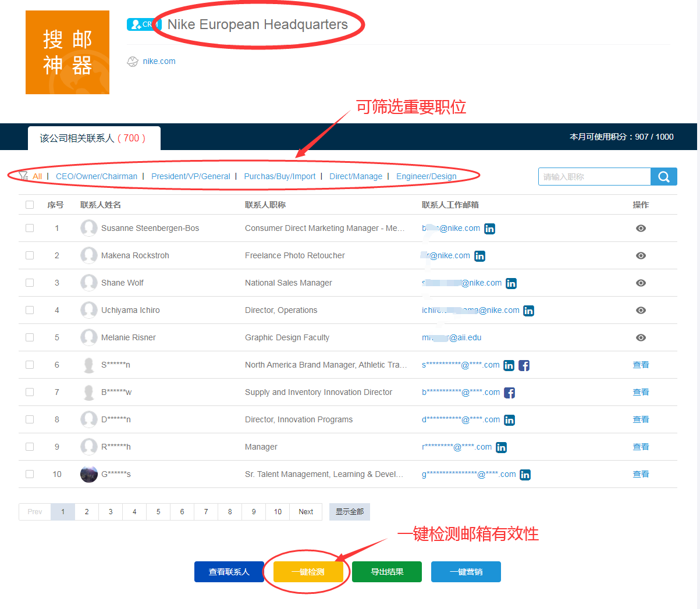
Task: Go to page 10
Action: pos(278,512)
